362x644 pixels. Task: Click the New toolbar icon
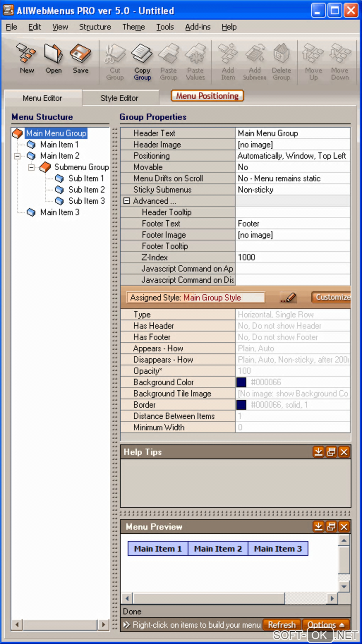[27, 58]
